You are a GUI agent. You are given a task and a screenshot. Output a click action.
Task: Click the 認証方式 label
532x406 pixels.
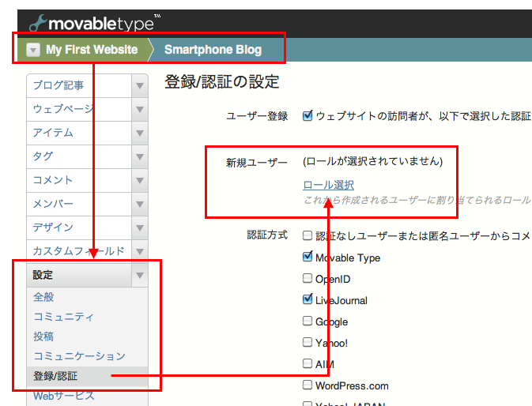click(x=267, y=235)
